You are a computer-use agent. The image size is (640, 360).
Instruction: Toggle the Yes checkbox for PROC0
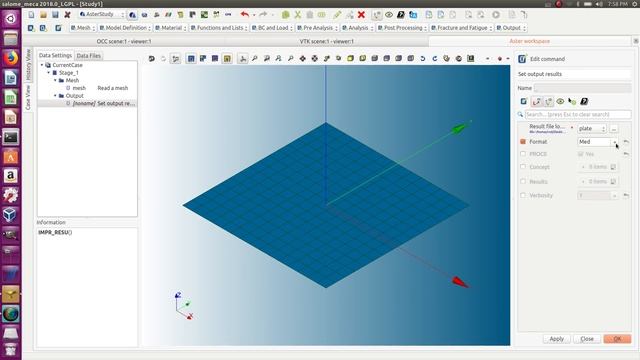tap(580, 154)
